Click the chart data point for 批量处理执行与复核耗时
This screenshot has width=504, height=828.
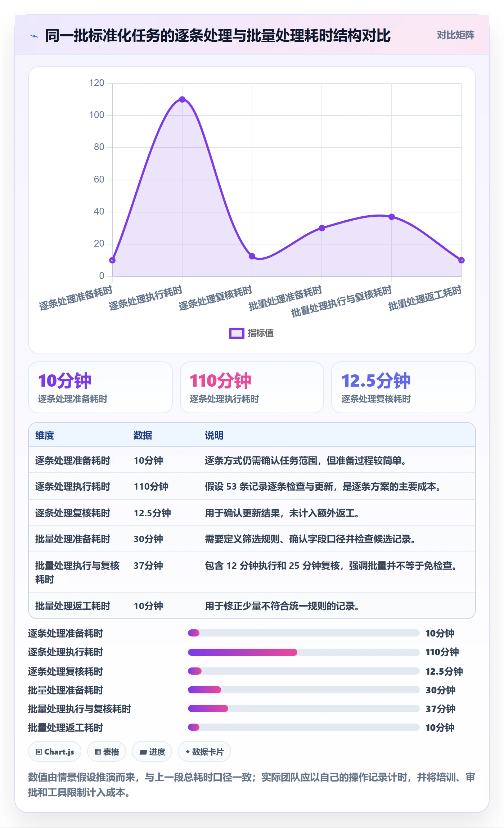[x=392, y=217]
